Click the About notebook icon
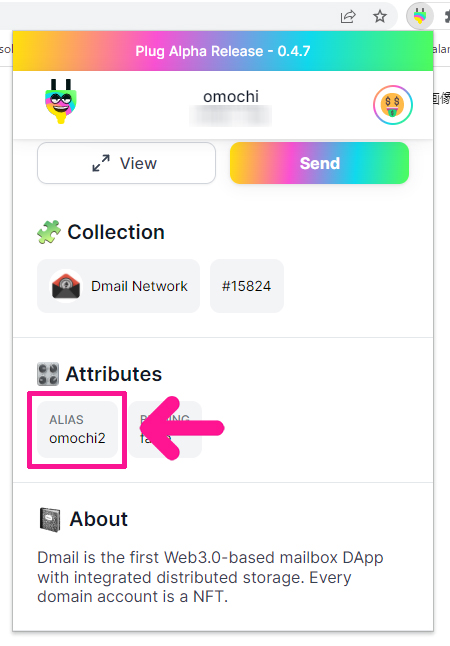Viewport: 450px width, 646px height. (x=50, y=520)
